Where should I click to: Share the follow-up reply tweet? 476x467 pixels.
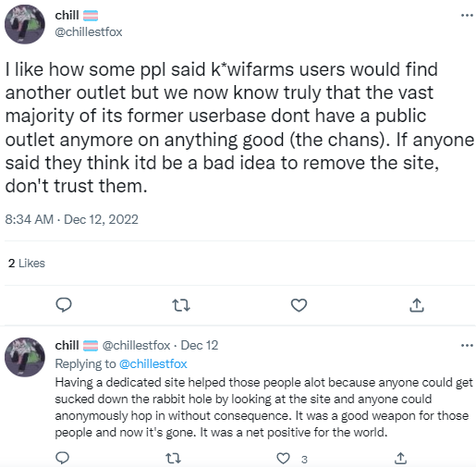[x=400, y=459]
